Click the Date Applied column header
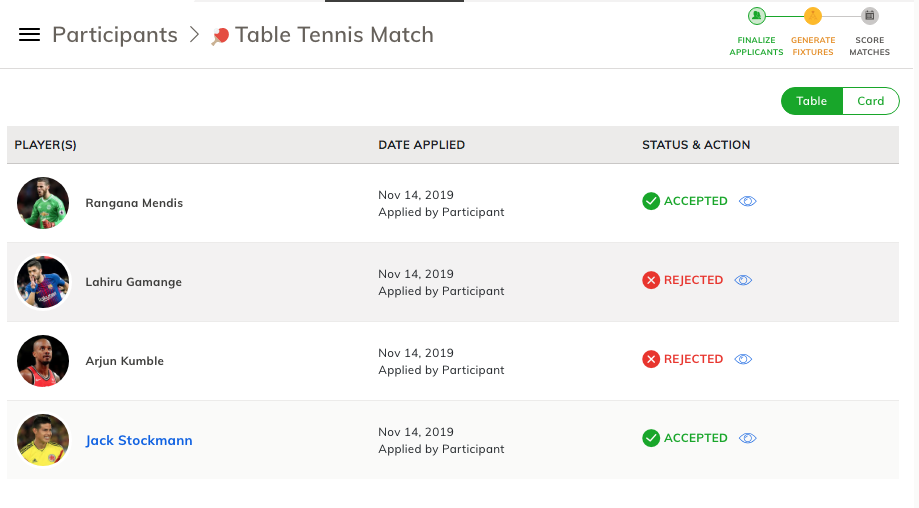This screenshot has width=919, height=508. click(421, 145)
